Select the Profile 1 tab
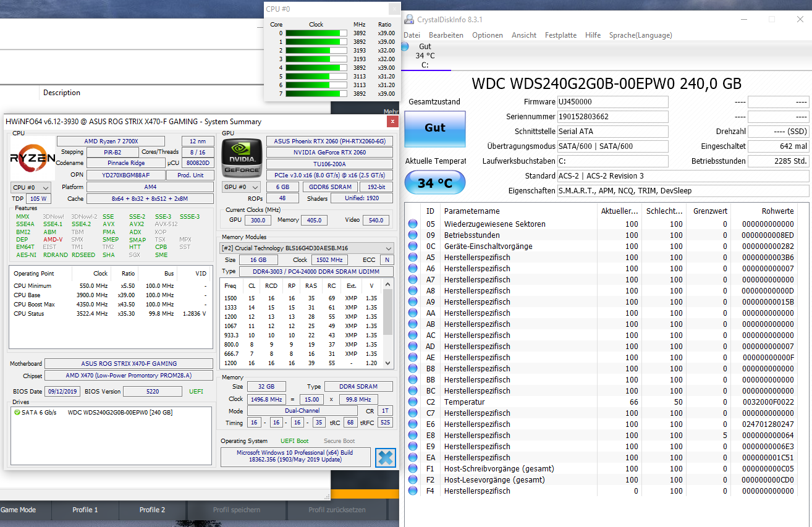This screenshot has height=527, width=812. [x=85, y=510]
